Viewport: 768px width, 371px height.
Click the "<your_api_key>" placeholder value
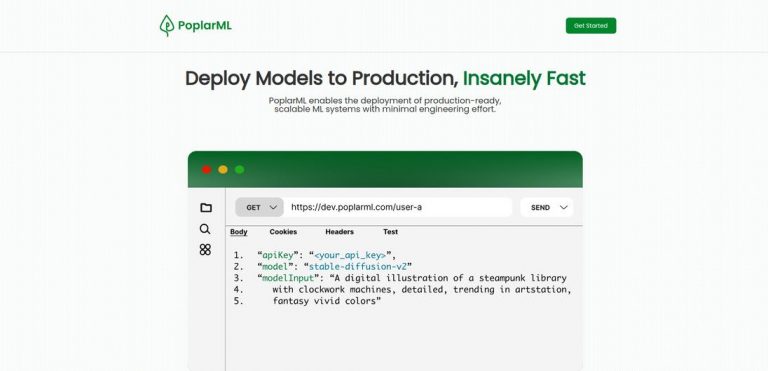[x=350, y=255]
